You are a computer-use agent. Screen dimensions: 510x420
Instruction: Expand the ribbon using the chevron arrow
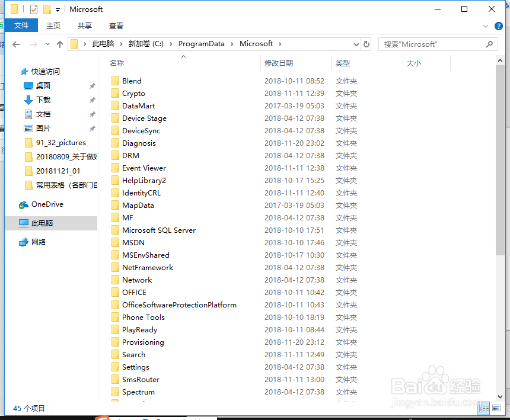pos(485,25)
